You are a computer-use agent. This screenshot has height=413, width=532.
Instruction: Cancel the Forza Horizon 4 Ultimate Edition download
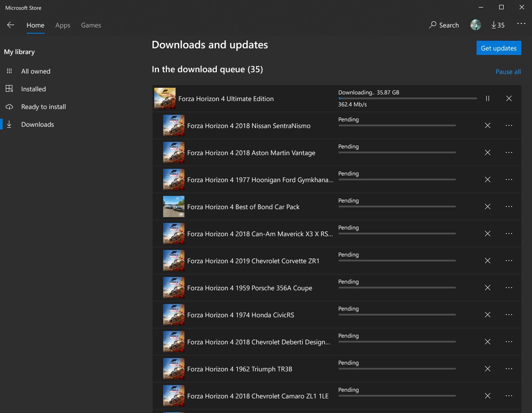[509, 98]
